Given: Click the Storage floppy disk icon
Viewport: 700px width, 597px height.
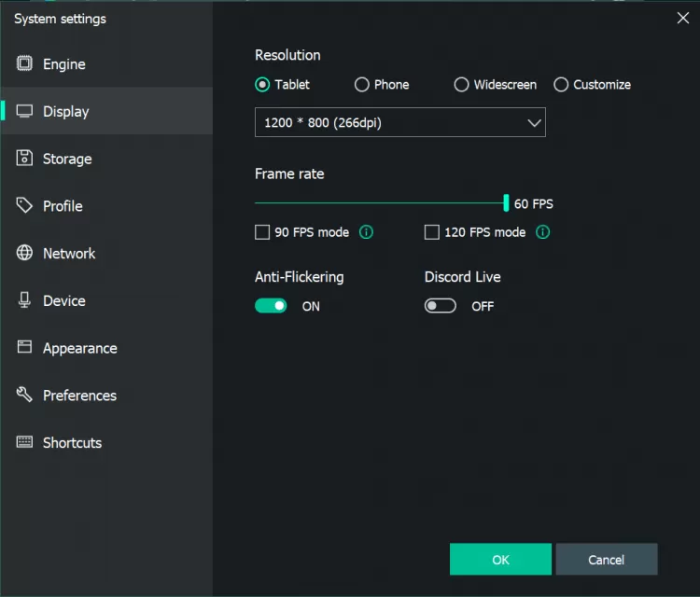Looking at the screenshot, I should 24,158.
